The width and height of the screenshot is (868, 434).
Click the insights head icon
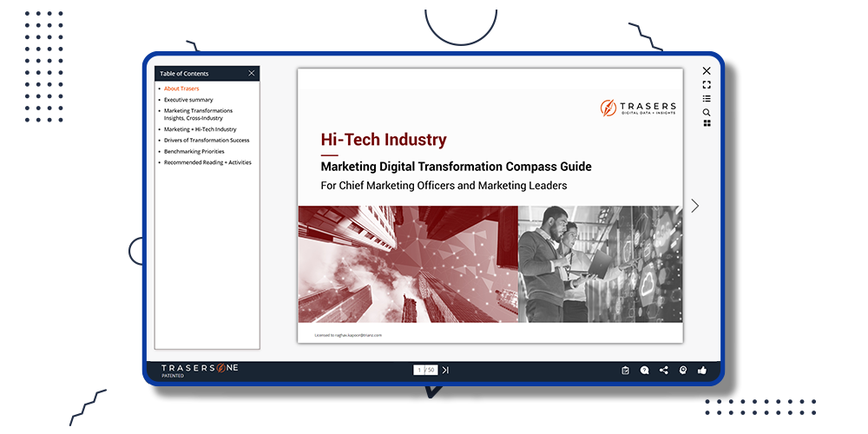682,371
